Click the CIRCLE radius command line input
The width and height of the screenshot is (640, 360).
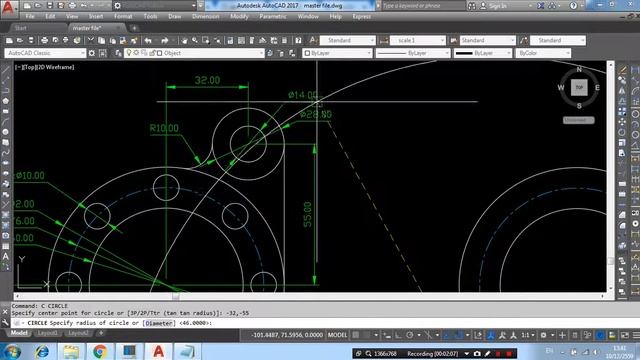click(326, 323)
